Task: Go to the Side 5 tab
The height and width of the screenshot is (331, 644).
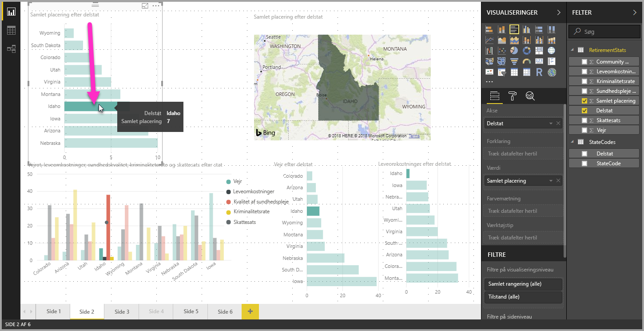Action: pyautogui.click(x=191, y=311)
